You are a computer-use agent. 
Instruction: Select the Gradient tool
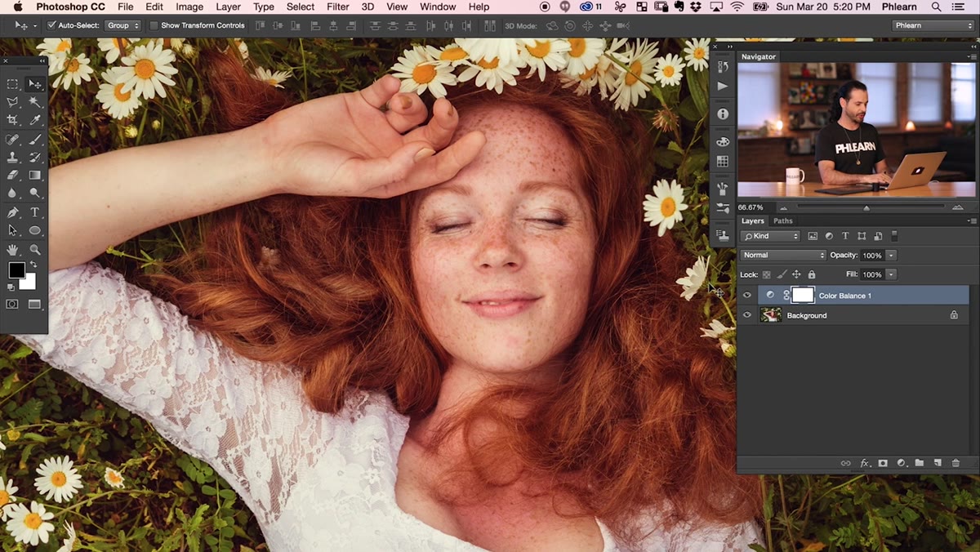tap(35, 175)
